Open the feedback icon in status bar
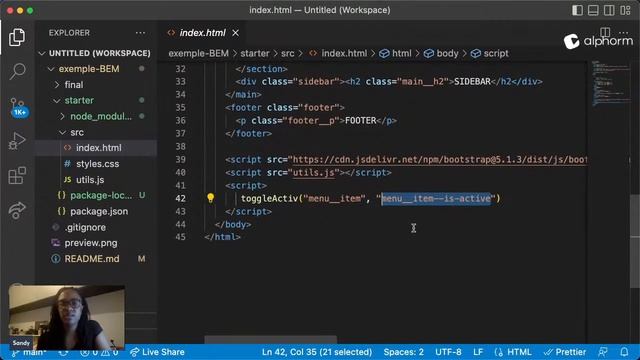 click(x=603, y=352)
